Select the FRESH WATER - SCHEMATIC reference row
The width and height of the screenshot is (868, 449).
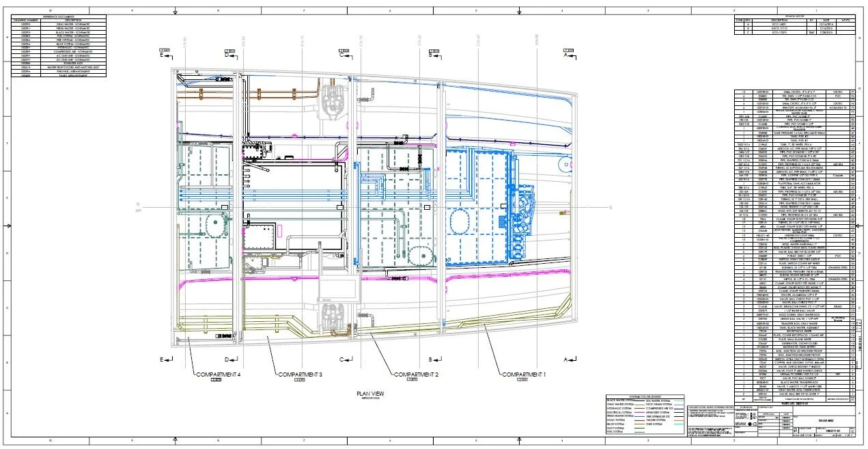pos(59,29)
